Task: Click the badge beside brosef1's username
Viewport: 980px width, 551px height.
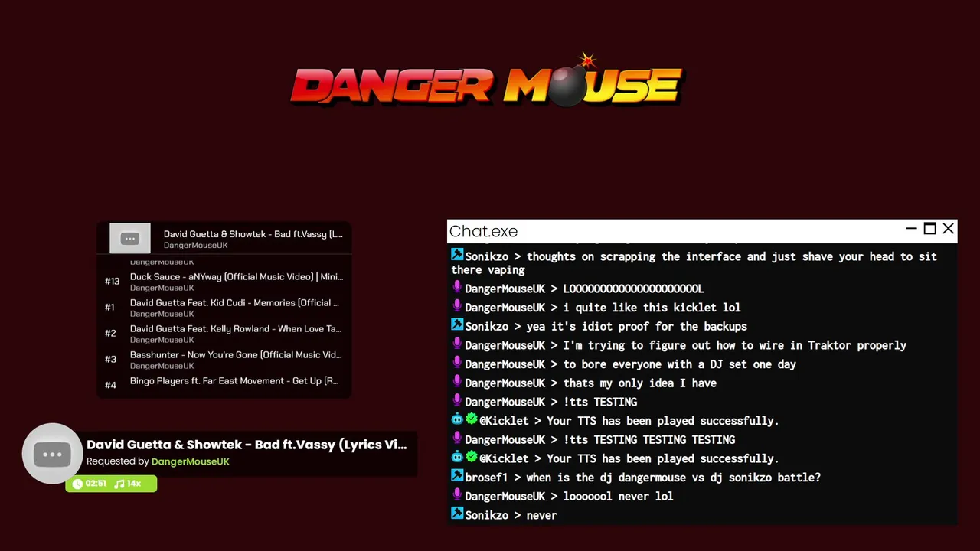Action: pos(457,476)
